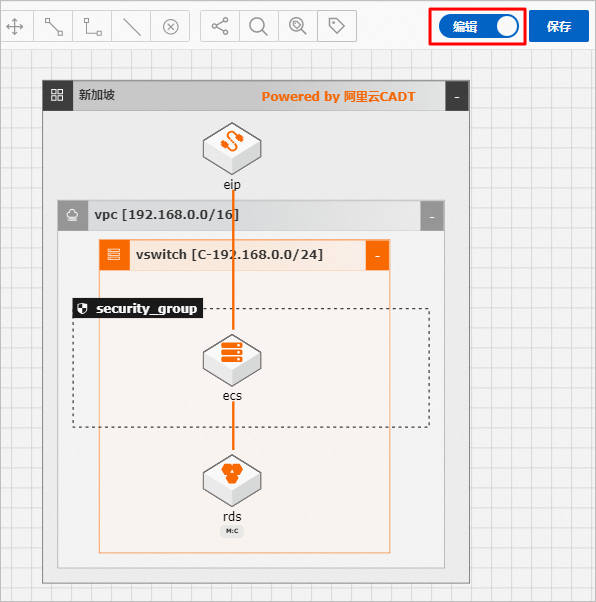Click the 新加坡 title text

click(97, 95)
